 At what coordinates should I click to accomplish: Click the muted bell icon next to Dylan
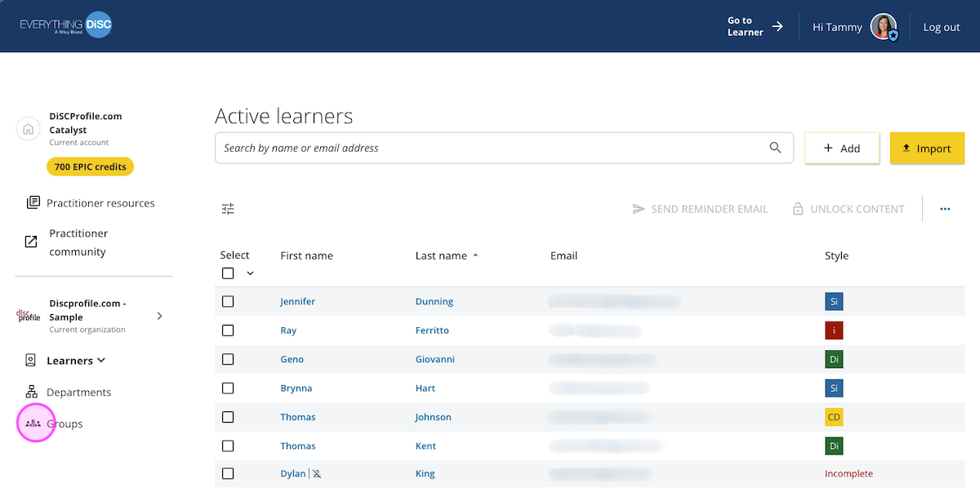tap(317, 473)
